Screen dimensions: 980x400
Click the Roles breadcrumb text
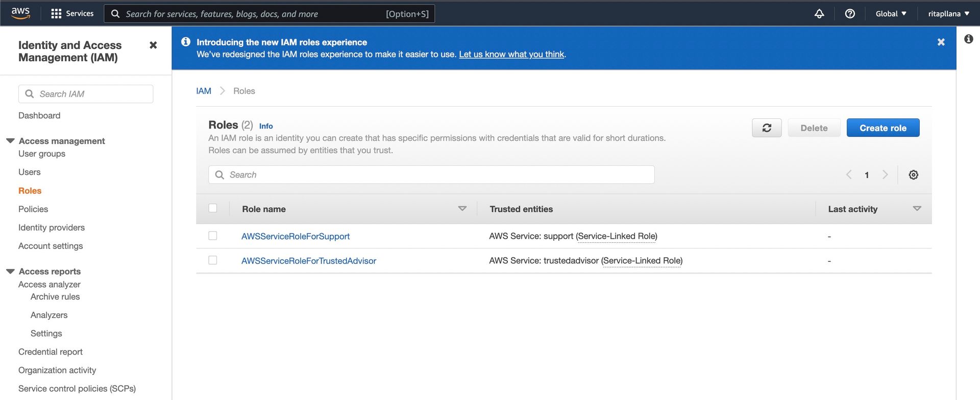(x=244, y=91)
